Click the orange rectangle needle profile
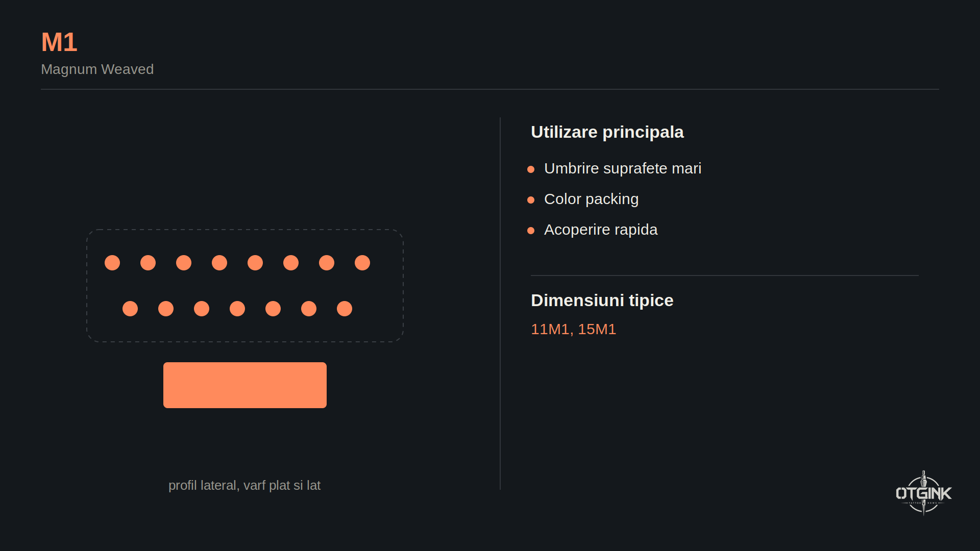 (x=245, y=385)
